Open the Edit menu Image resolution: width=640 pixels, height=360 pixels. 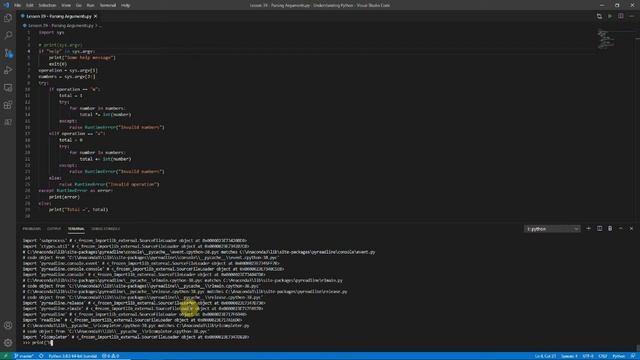[30, 5]
